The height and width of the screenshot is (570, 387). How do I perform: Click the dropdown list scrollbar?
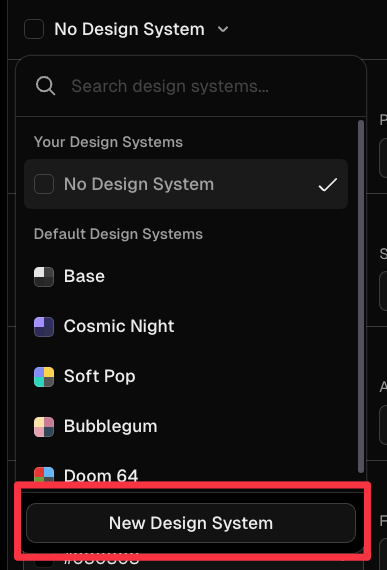360,296
